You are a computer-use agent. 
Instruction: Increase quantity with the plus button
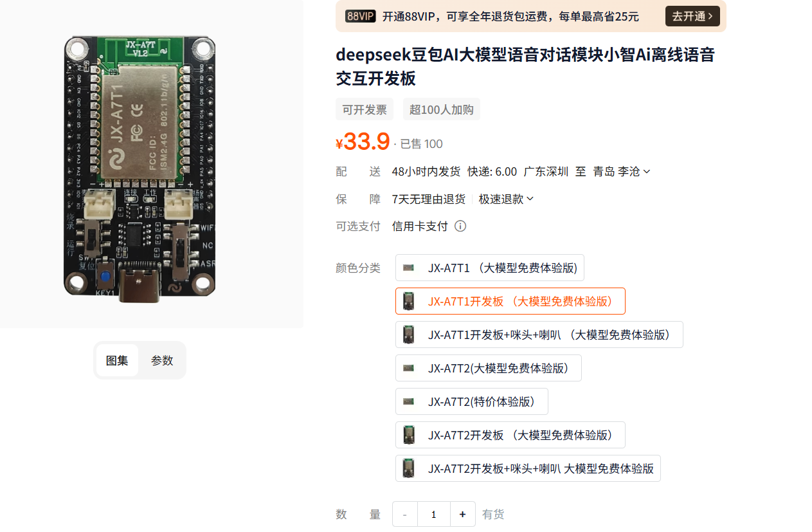pos(462,514)
